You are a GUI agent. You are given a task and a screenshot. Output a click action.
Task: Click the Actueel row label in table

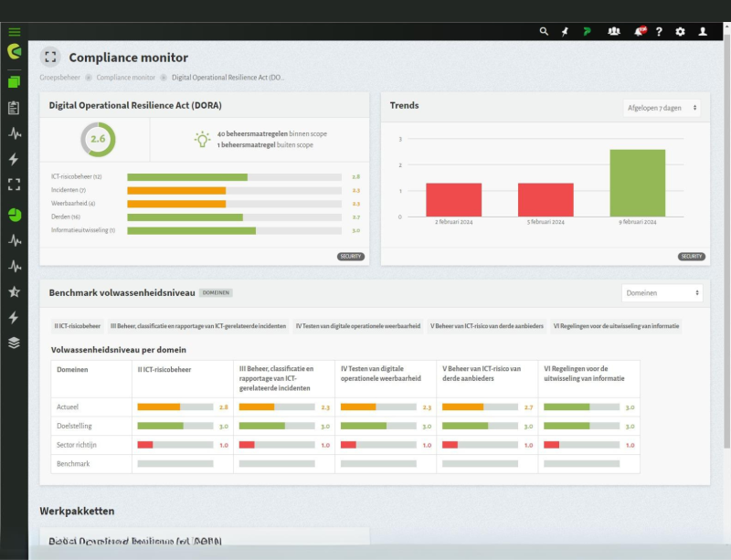coord(68,407)
